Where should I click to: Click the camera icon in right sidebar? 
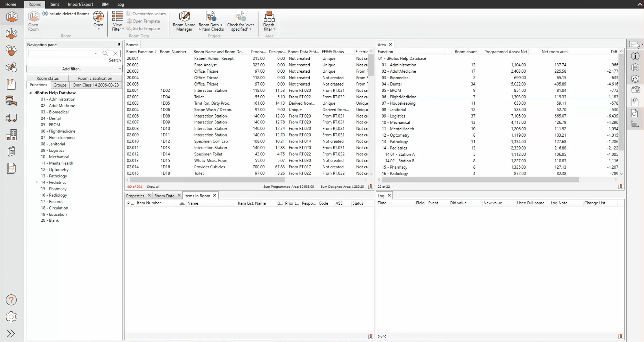click(x=635, y=90)
